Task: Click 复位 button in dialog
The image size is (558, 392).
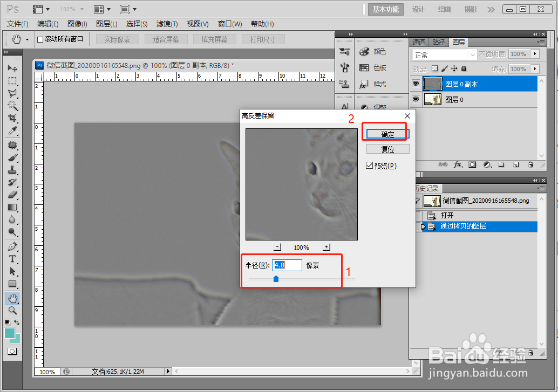Action: tap(387, 149)
